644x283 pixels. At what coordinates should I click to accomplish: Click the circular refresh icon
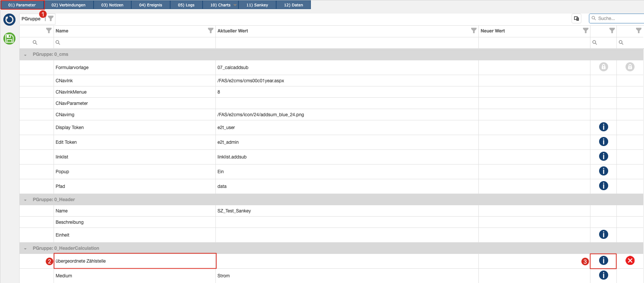pos(9,20)
